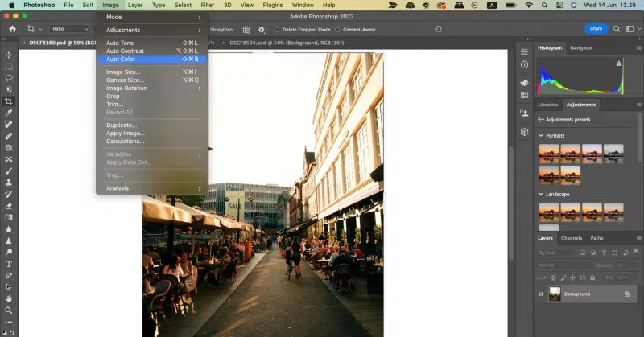
Task: Open the crop settings gear icon
Action: click(x=261, y=29)
